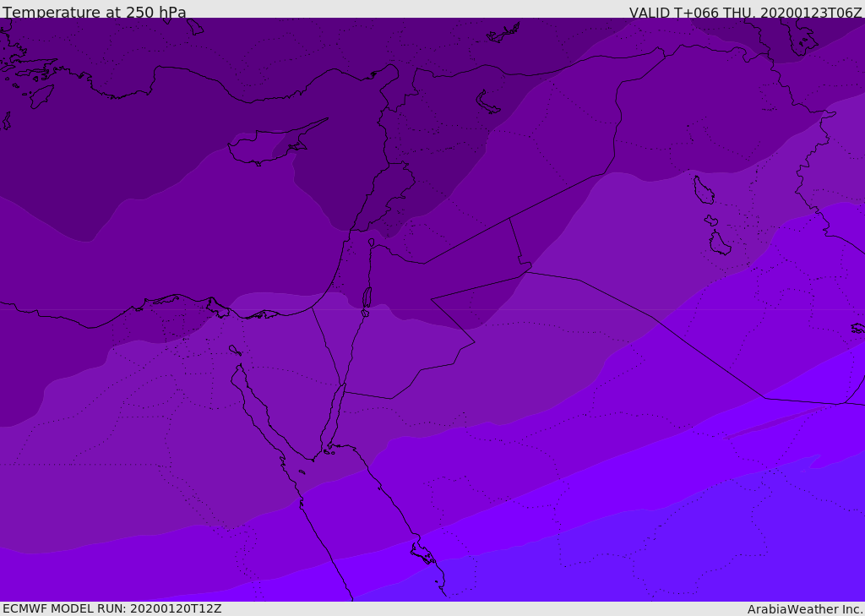Click the 'ArabiaWeather Inc' credit text
Screen dimensions: 865x616
(805, 609)
